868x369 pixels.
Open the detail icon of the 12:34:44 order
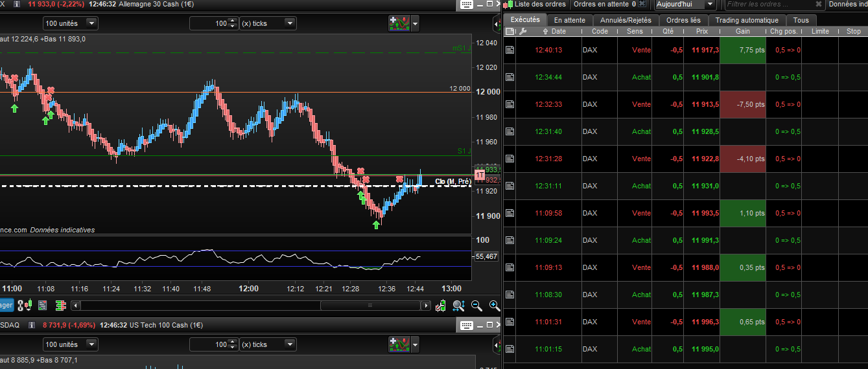coord(510,77)
